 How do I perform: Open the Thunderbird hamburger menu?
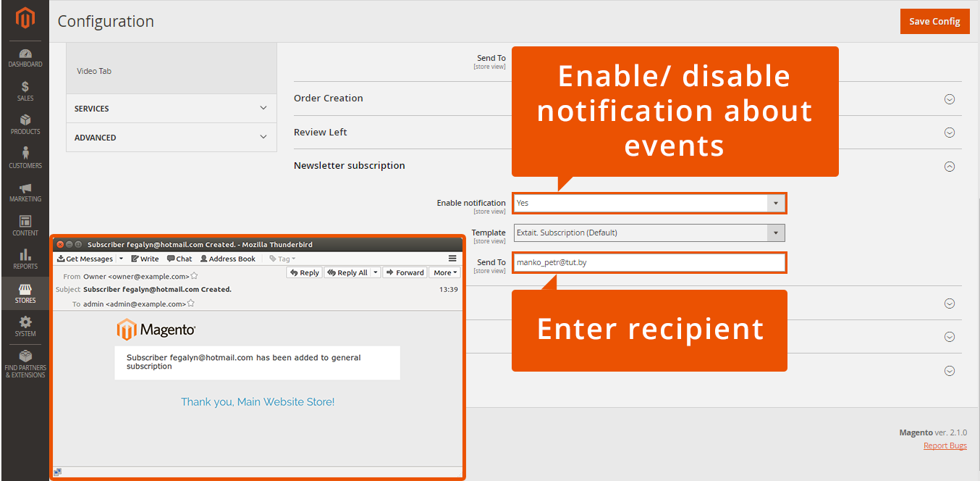tap(452, 259)
